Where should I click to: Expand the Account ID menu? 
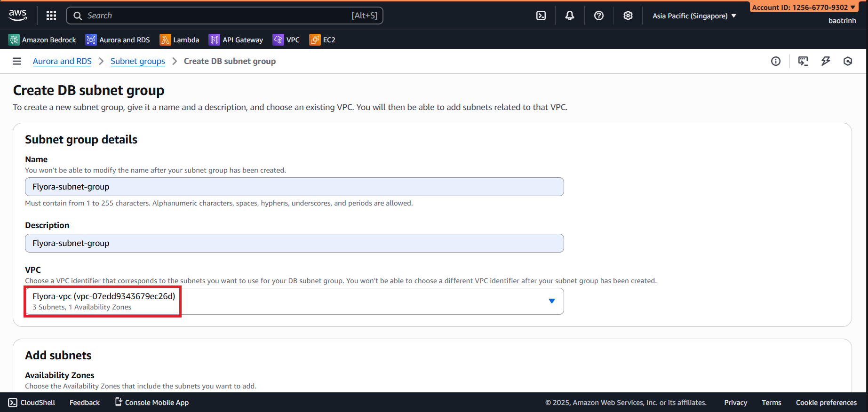click(x=803, y=8)
